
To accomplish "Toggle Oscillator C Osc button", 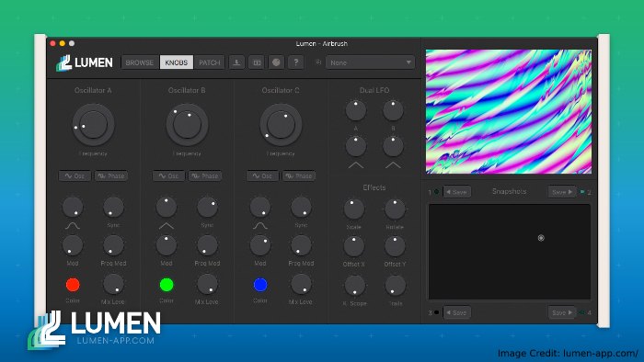I will [x=262, y=175].
